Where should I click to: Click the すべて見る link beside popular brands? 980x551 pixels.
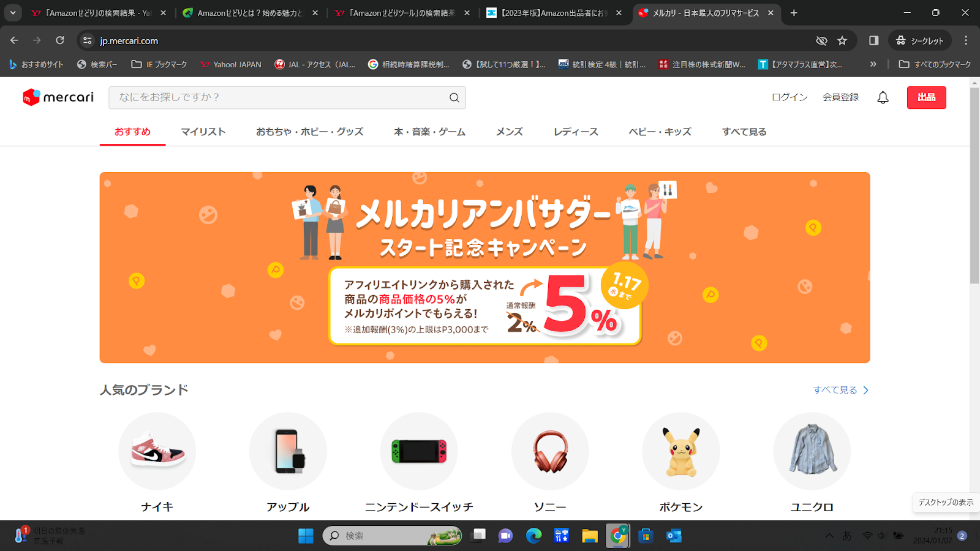835,390
